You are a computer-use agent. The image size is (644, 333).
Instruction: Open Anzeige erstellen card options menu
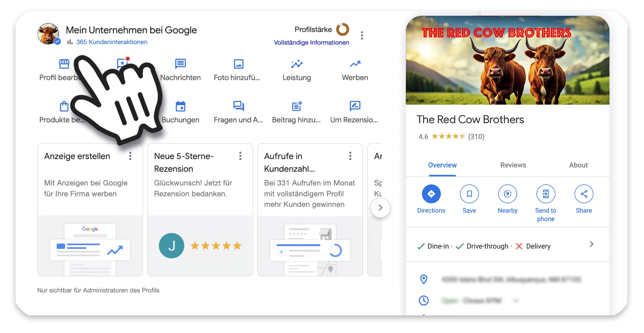pos(130,156)
